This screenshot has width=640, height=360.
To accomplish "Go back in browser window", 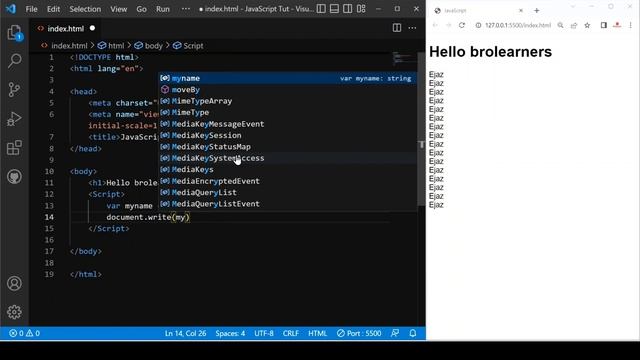I will (x=435, y=25).
